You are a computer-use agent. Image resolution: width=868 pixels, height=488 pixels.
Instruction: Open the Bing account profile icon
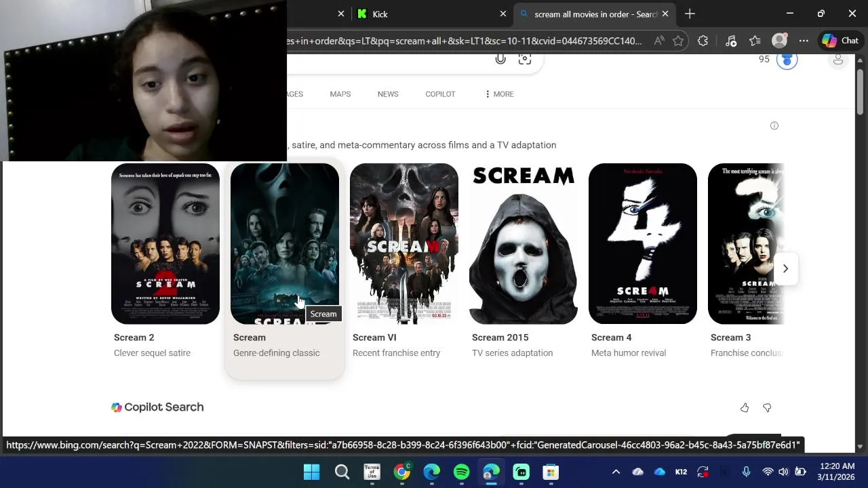(838, 60)
